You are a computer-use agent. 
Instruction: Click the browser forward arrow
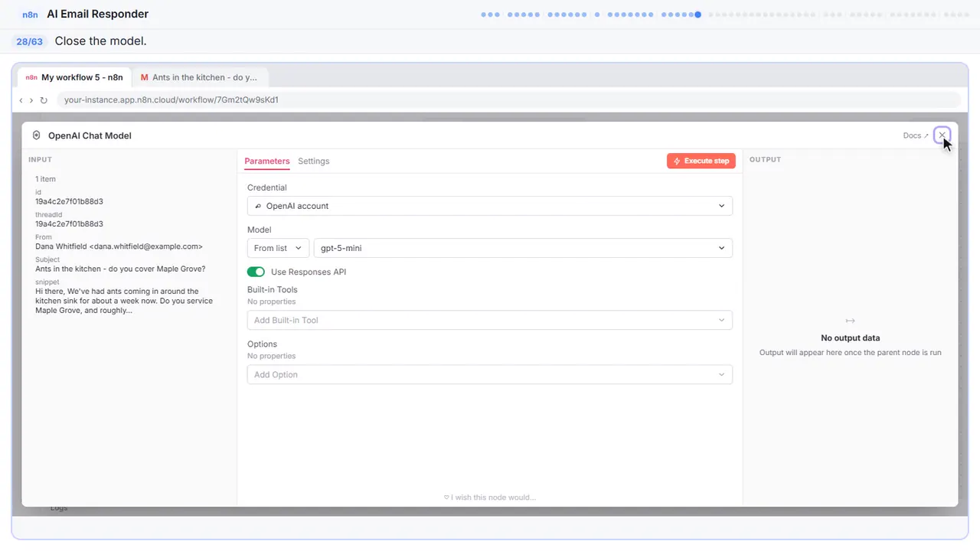click(31, 100)
